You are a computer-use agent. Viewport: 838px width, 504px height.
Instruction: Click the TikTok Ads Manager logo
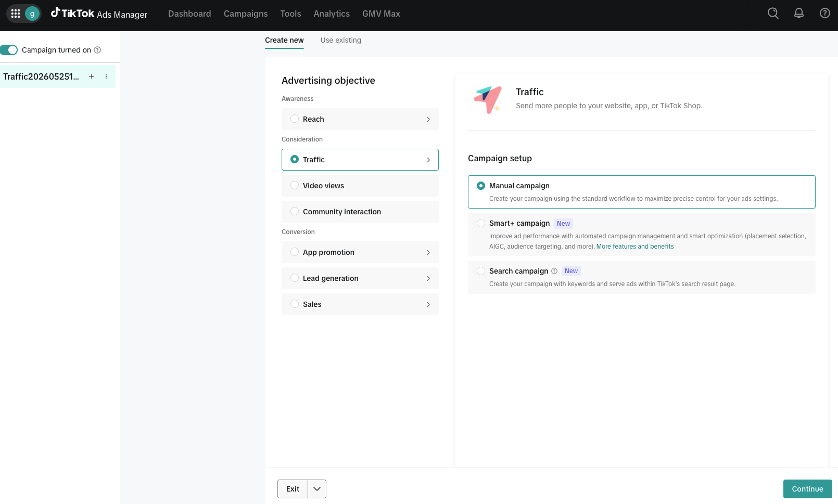[99, 14]
